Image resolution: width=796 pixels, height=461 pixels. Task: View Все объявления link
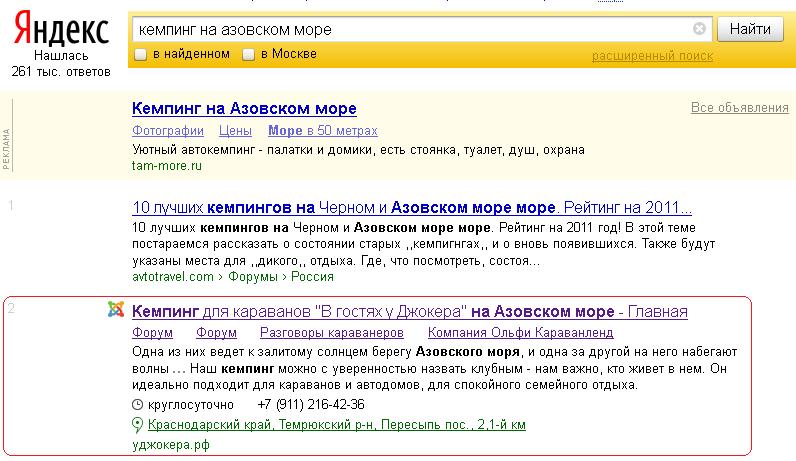[x=740, y=108]
